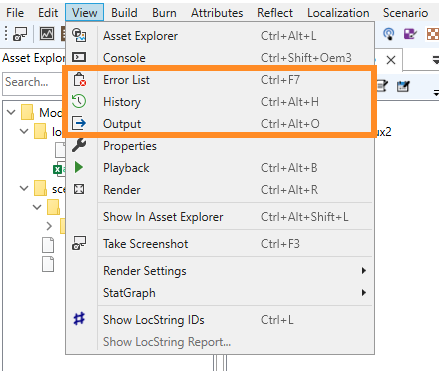The width and height of the screenshot is (439, 371).
Task: Choose Playback in the View menu
Action: 220,168
